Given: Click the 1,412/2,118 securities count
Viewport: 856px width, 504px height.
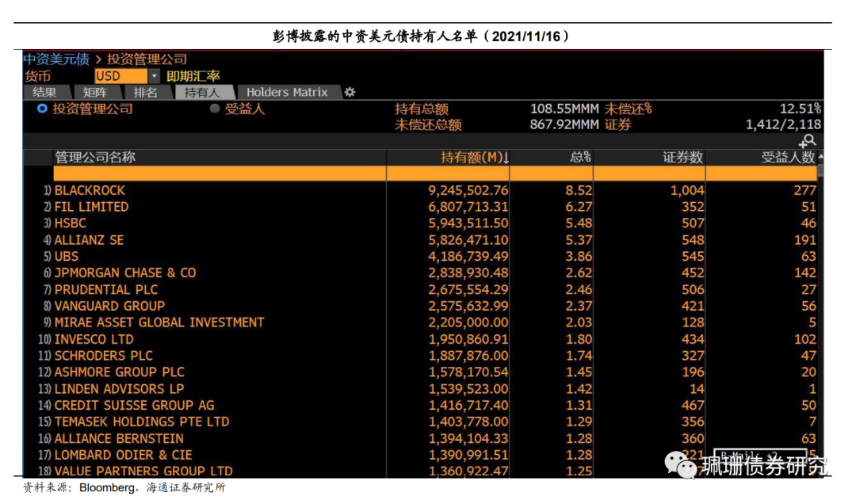Looking at the screenshot, I should click(783, 124).
